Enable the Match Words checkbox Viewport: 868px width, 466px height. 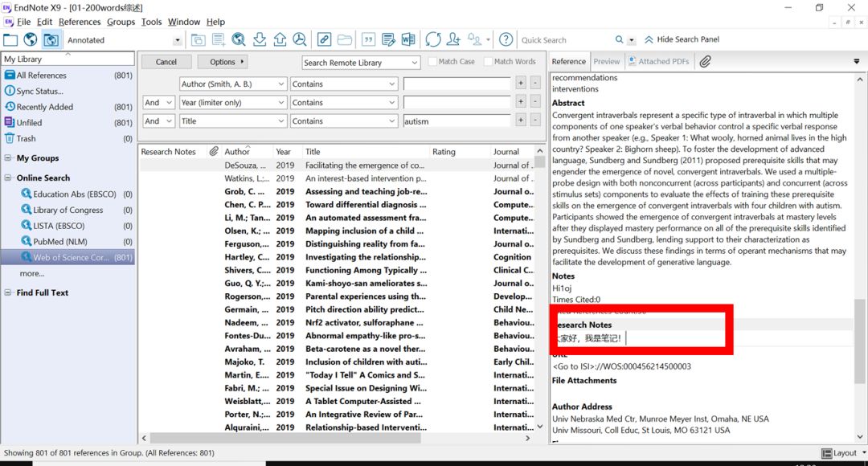(489, 61)
